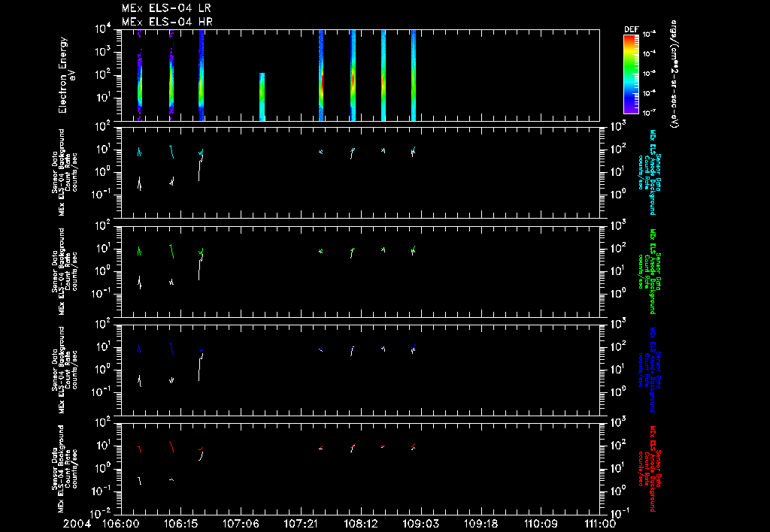Click the '108:12' time axis label
This screenshot has height=532, width=770.
360,524
